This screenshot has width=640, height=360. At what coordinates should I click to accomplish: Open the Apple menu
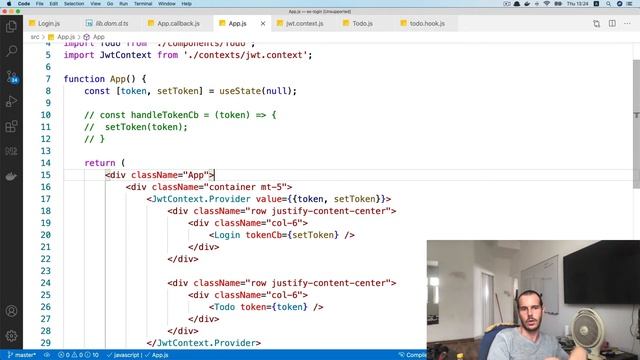tap(9, 4)
